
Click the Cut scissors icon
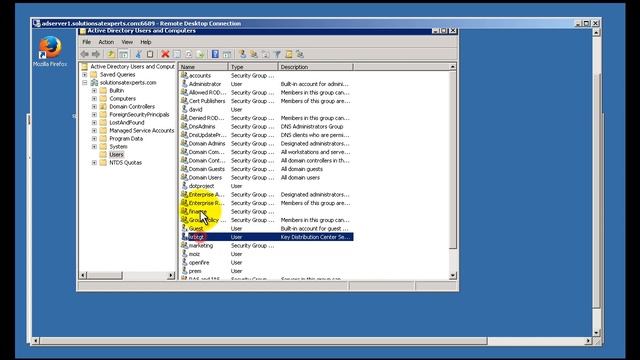click(x=138, y=54)
